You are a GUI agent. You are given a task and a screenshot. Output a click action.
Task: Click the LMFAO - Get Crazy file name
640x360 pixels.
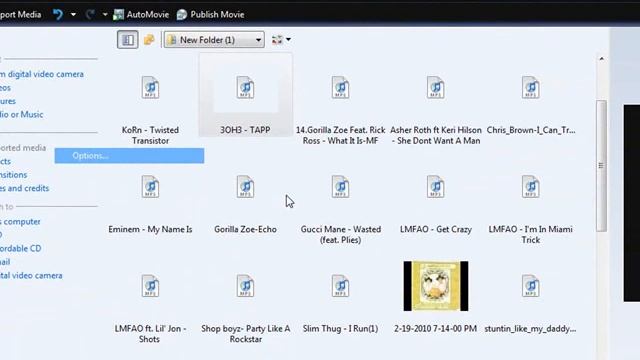(436, 229)
